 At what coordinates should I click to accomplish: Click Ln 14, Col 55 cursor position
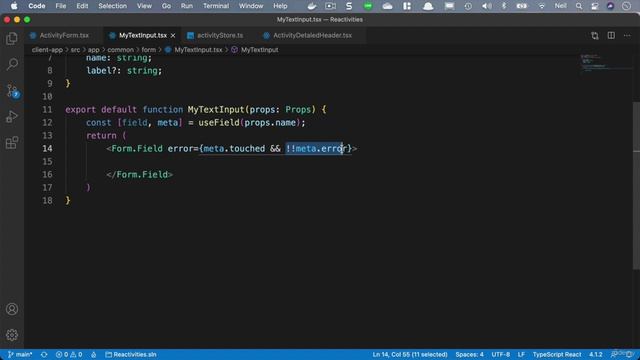coord(410,354)
